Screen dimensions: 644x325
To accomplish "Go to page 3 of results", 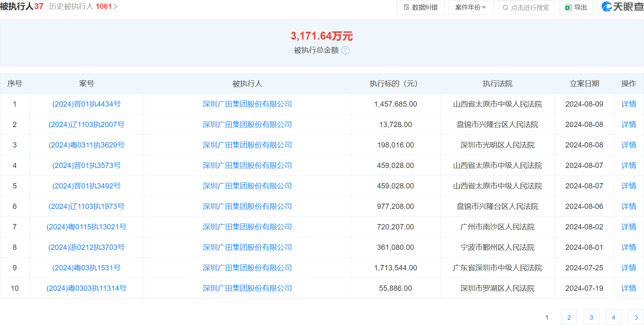I will point(591,317).
